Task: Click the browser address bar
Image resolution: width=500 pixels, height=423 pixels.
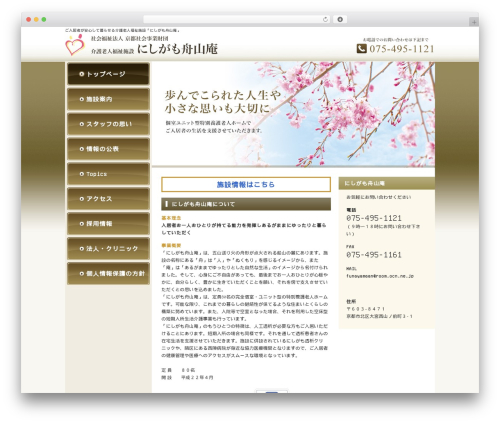Action: click(x=236, y=19)
